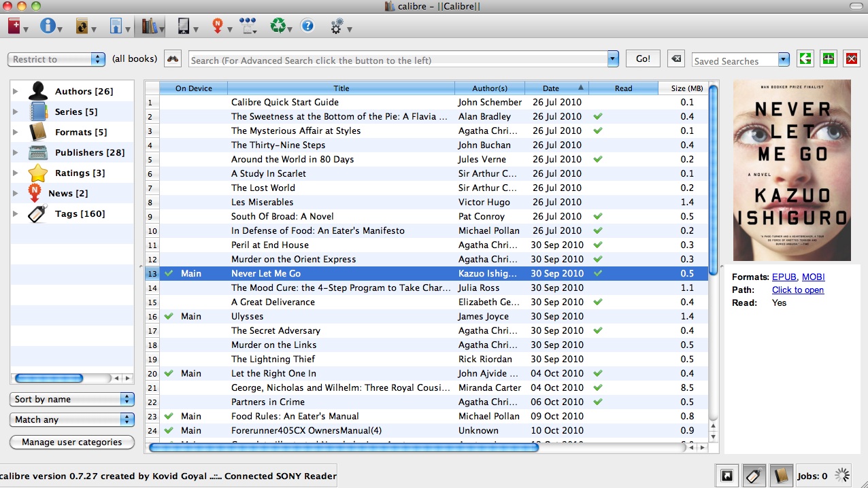Select the Ulysses book row
Image resolution: width=868 pixels, height=488 pixels.
point(427,316)
